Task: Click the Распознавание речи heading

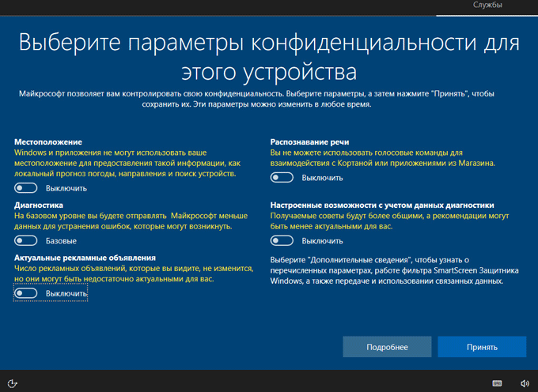Action: pos(309,141)
